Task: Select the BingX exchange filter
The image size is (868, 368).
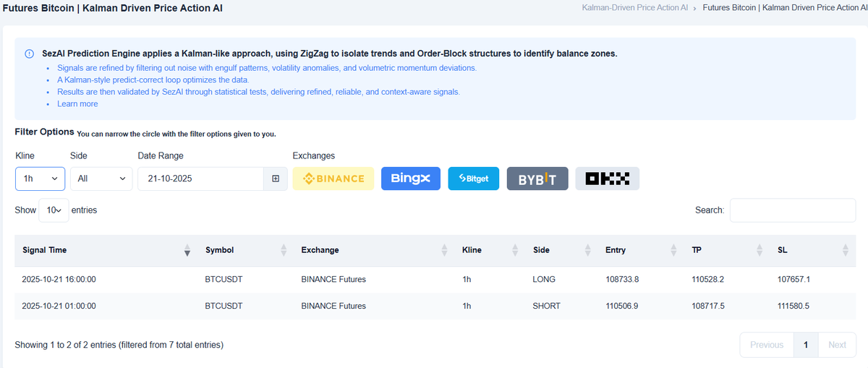Action: [411, 179]
